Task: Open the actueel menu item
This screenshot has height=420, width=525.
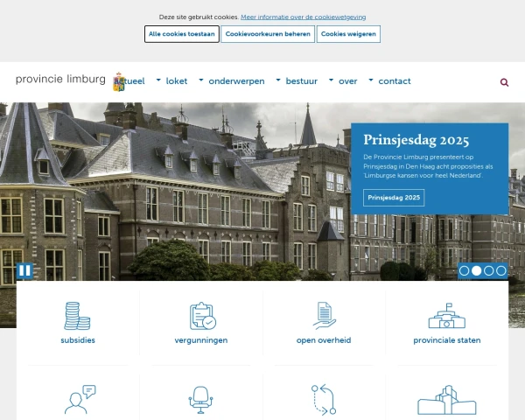Action: click(x=129, y=81)
